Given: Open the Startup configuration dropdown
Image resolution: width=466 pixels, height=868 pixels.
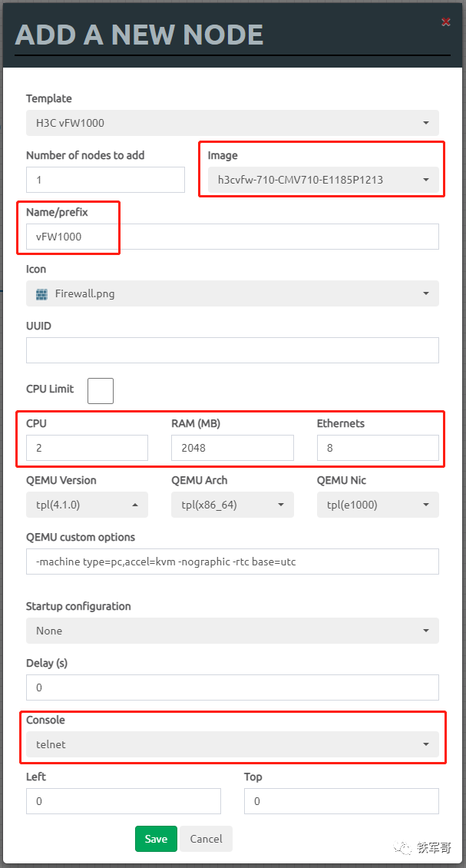Looking at the screenshot, I should (x=233, y=631).
